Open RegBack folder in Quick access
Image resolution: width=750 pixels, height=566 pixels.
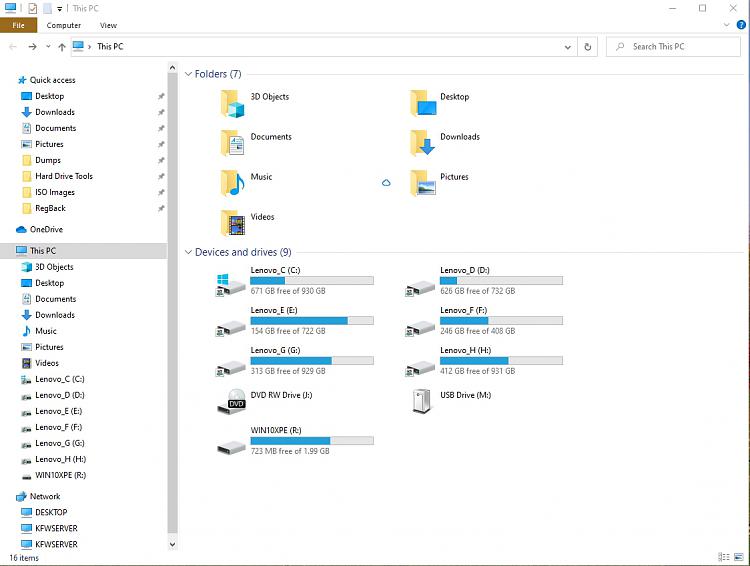tap(50, 208)
